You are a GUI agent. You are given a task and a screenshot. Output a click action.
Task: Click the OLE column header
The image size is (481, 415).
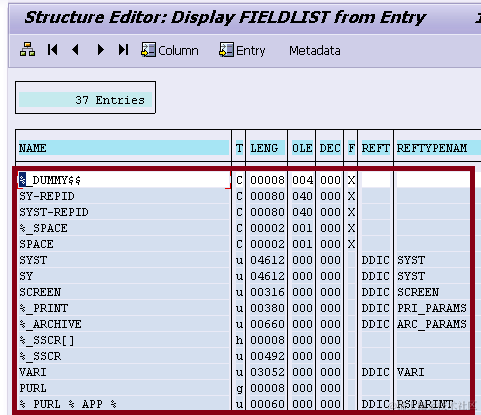click(302, 148)
